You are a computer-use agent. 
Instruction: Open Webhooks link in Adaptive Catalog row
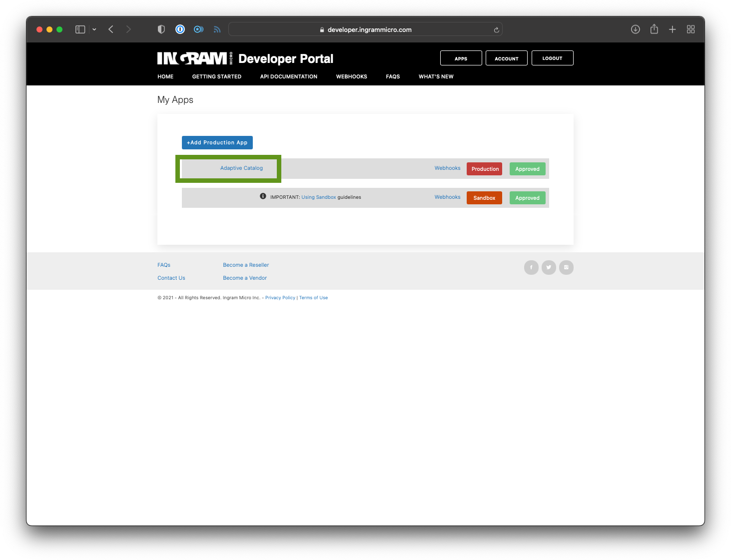click(x=448, y=168)
